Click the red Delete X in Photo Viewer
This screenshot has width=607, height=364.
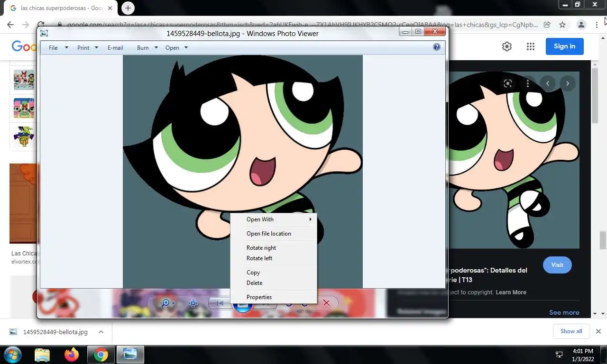[326, 303]
